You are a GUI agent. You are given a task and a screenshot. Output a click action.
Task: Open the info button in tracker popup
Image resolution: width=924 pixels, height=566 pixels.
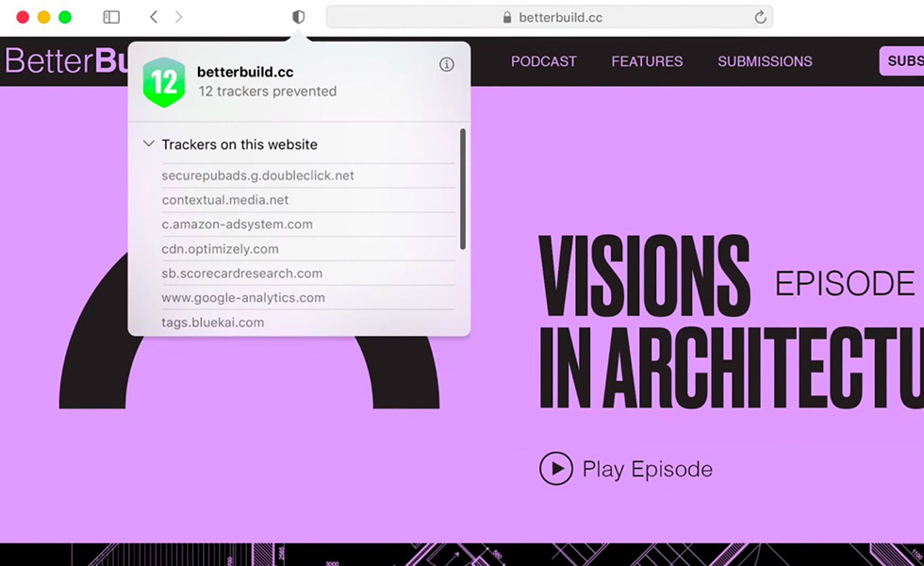447,64
